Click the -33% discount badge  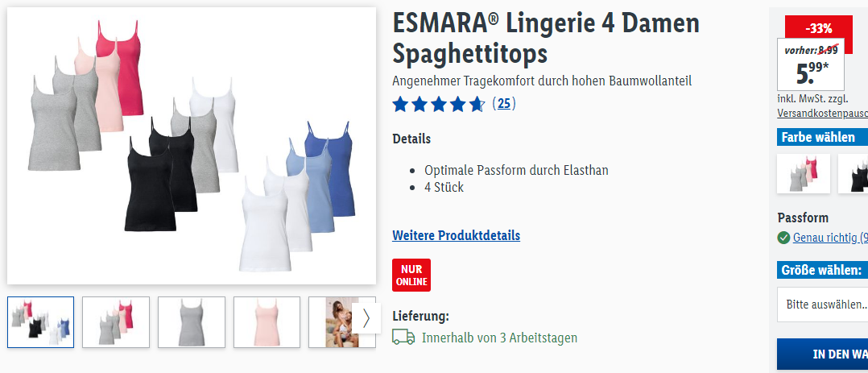[818, 29]
